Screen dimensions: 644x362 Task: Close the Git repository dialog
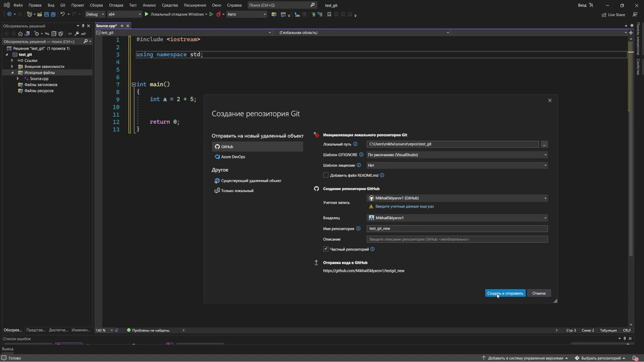point(550,101)
